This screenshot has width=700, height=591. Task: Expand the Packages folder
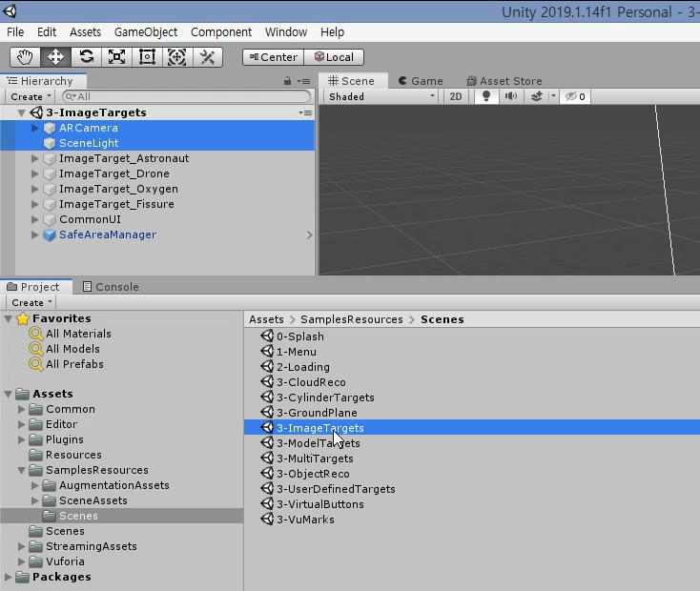[8, 577]
